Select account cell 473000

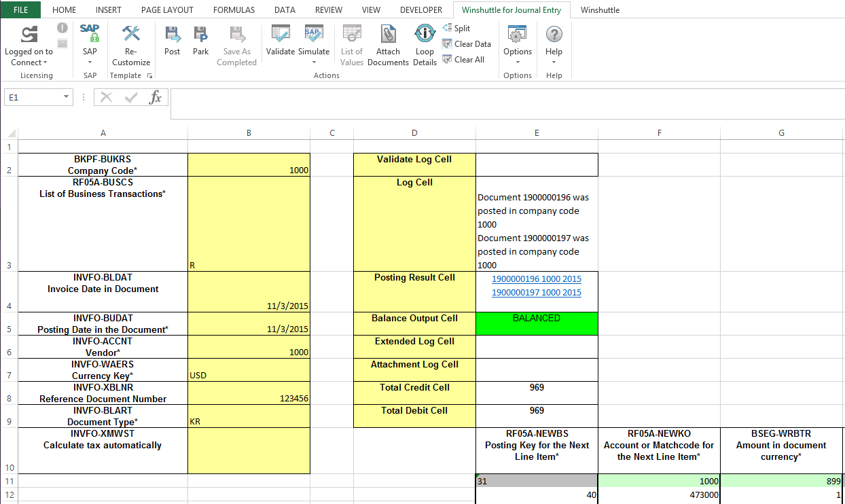tap(659, 495)
